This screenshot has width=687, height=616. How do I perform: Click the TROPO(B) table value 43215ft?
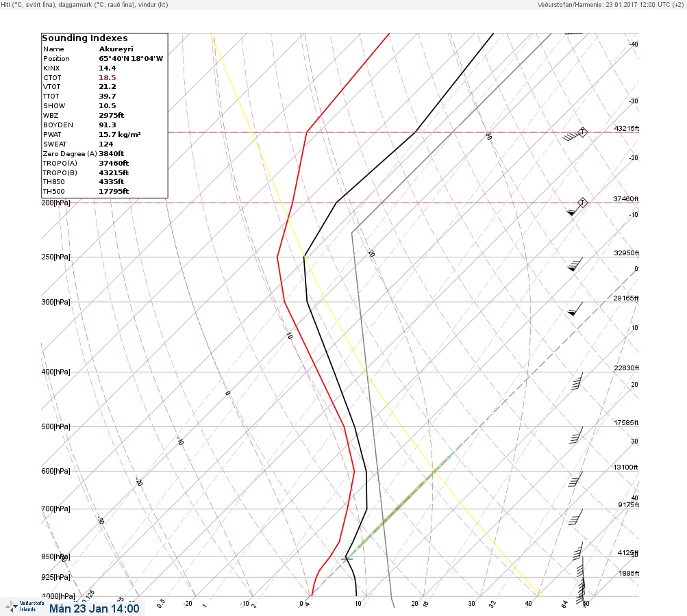(114, 173)
